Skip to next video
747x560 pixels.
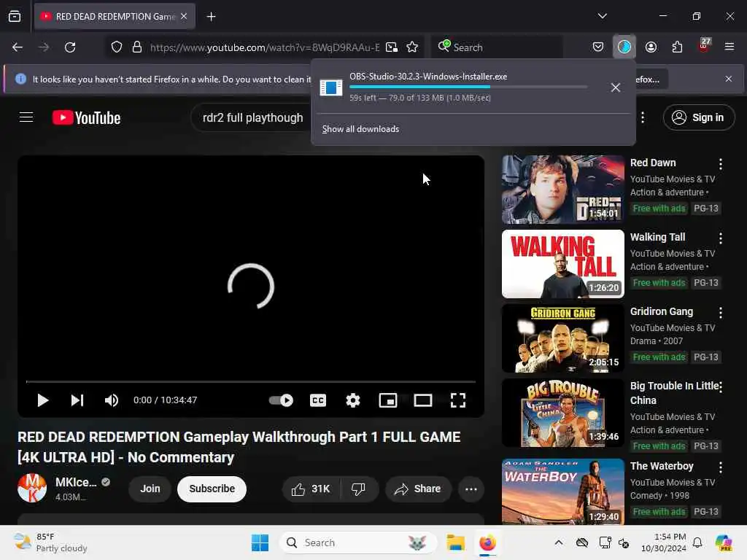click(x=77, y=400)
